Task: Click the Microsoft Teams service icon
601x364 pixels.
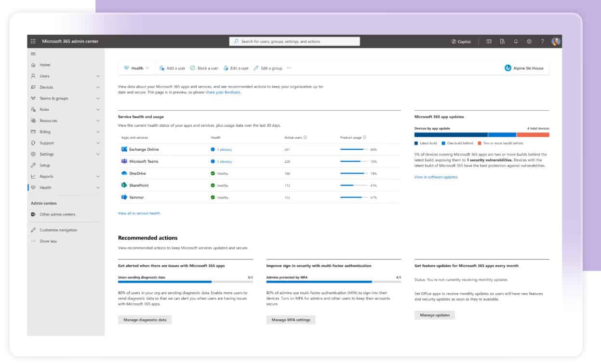Action: 123,162
